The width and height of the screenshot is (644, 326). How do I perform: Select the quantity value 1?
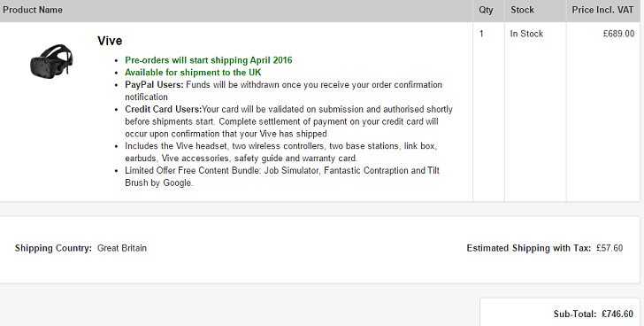[481, 34]
